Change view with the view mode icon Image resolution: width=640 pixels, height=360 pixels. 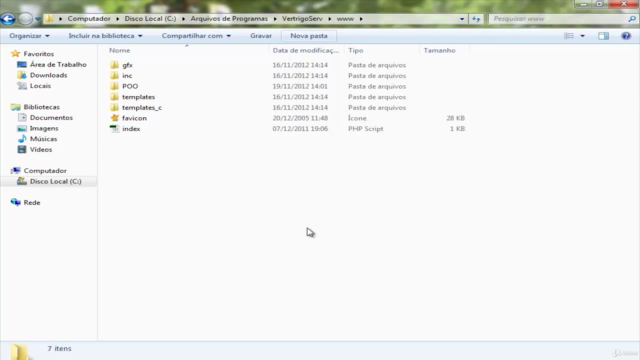point(569,36)
